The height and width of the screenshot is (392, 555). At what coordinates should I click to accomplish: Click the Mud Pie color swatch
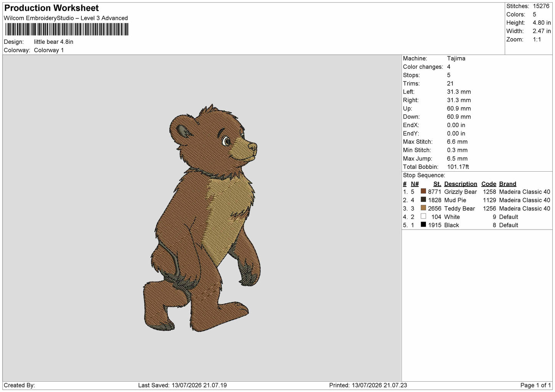click(423, 200)
